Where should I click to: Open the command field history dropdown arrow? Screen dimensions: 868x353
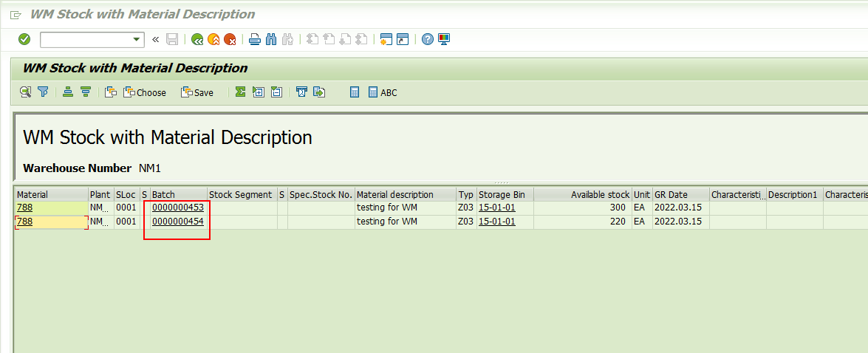pos(137,39)
